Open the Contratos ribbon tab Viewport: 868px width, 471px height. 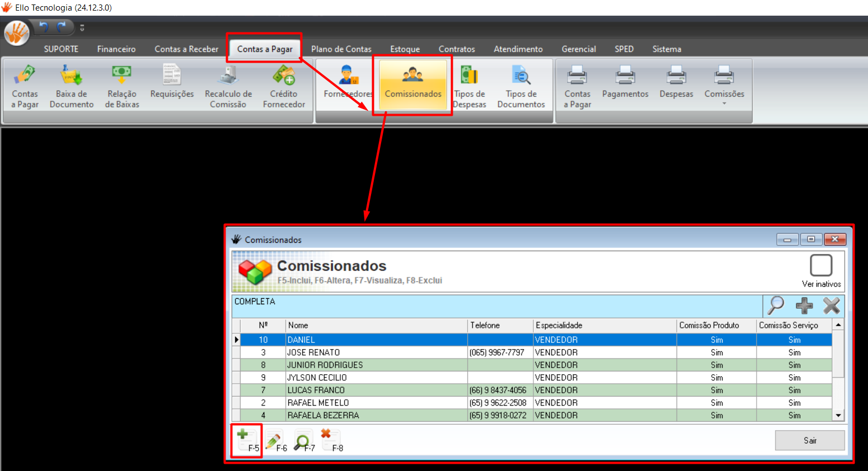click(x=457, y=49)
